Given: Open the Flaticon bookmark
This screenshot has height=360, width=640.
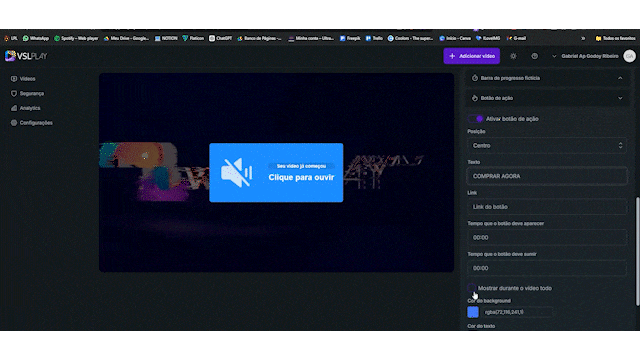Looking at the screenshot, I should pyautogui.click(x=193, y=38).
